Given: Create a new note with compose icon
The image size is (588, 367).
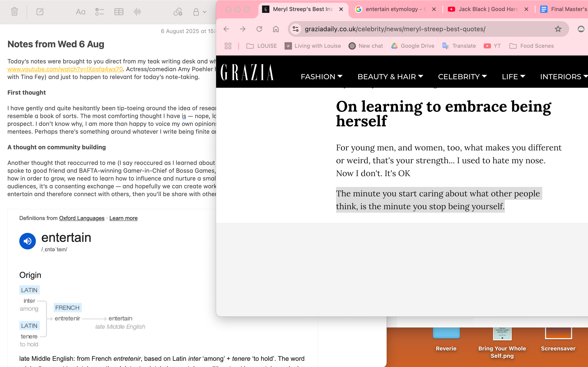Looking at the screenshot, I should (x=40, y=11).
